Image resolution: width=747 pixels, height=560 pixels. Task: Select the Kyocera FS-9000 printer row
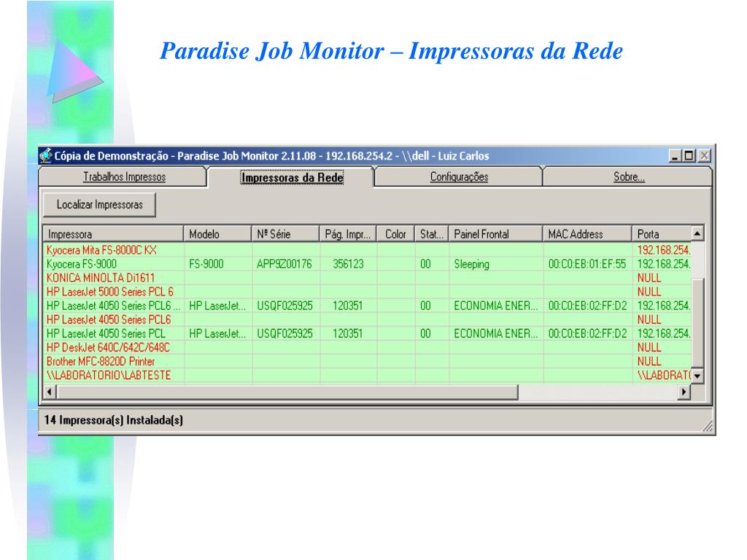[367, 264]
